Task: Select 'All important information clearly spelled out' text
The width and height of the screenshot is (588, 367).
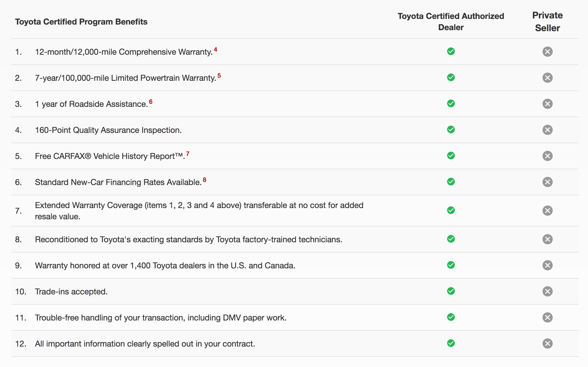Action: [145, 344]
